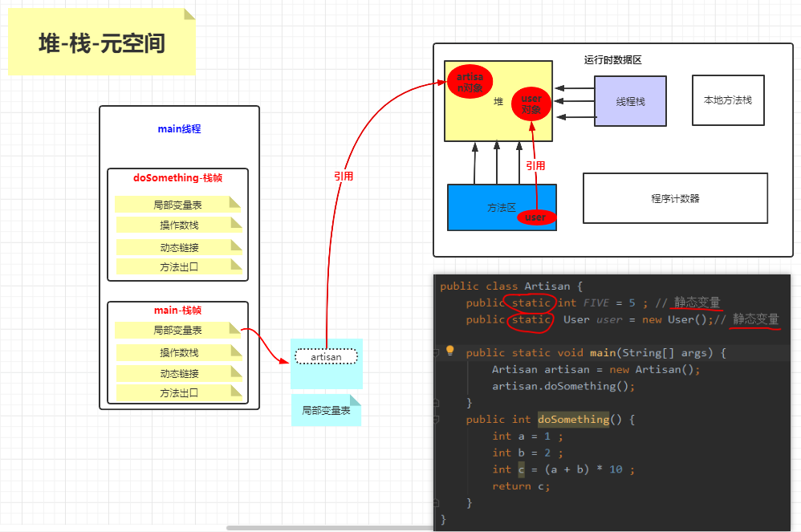Viewport: 801px width, 532px height.
Task: Collapse the main method fold marker
Action: [x=436, y=353]
